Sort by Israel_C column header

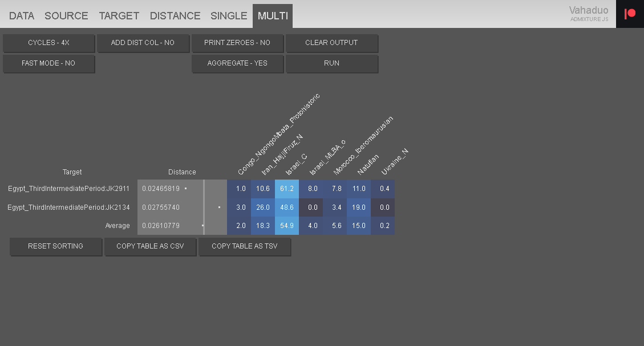pyautogui.click(x=296, y=165)
